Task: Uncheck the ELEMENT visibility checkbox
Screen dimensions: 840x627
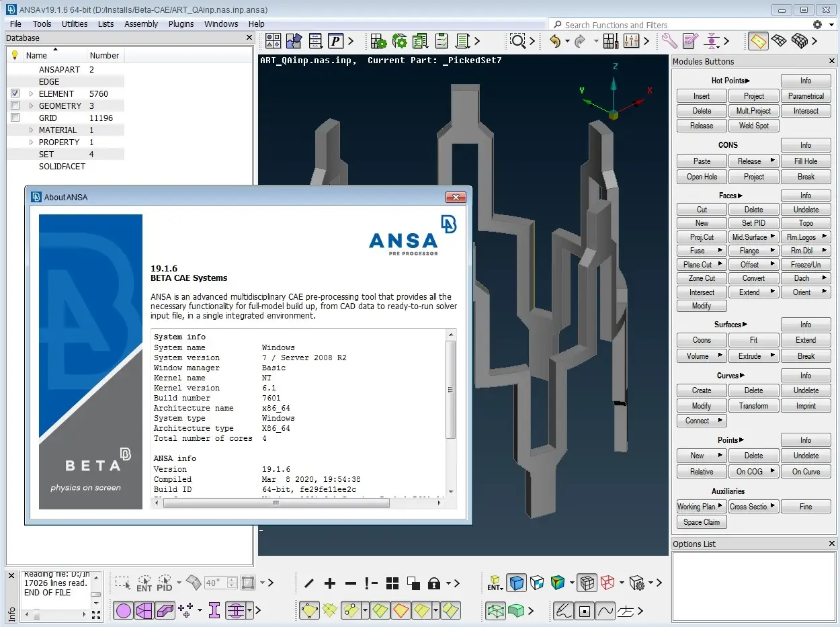Action: (15, 93)
